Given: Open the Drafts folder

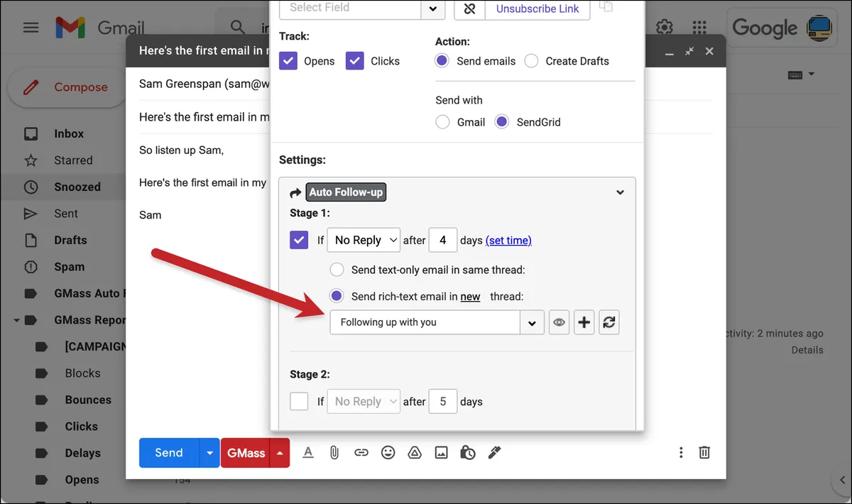Looking at the screenshot, I should point(70,240).
